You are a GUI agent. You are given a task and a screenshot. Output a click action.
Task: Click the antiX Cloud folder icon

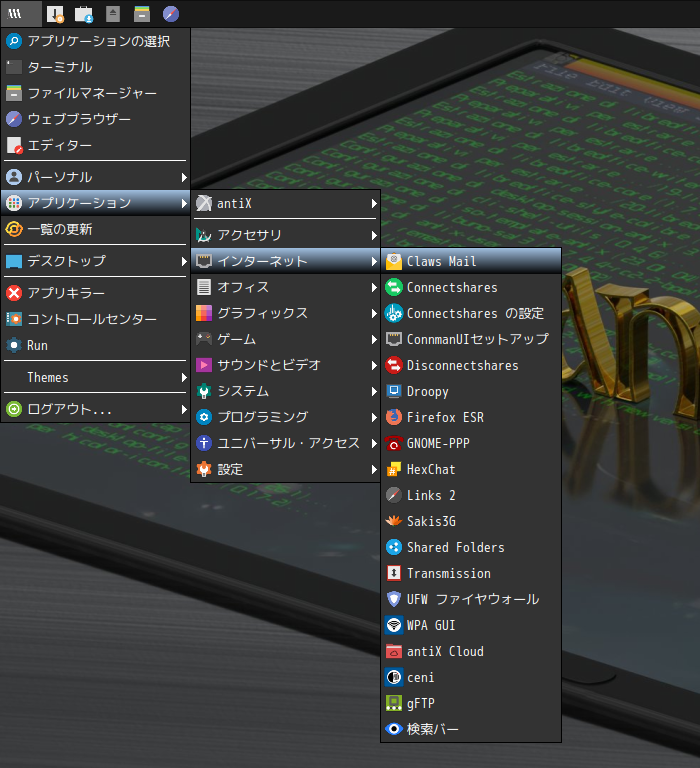click(x=394, y=651)
